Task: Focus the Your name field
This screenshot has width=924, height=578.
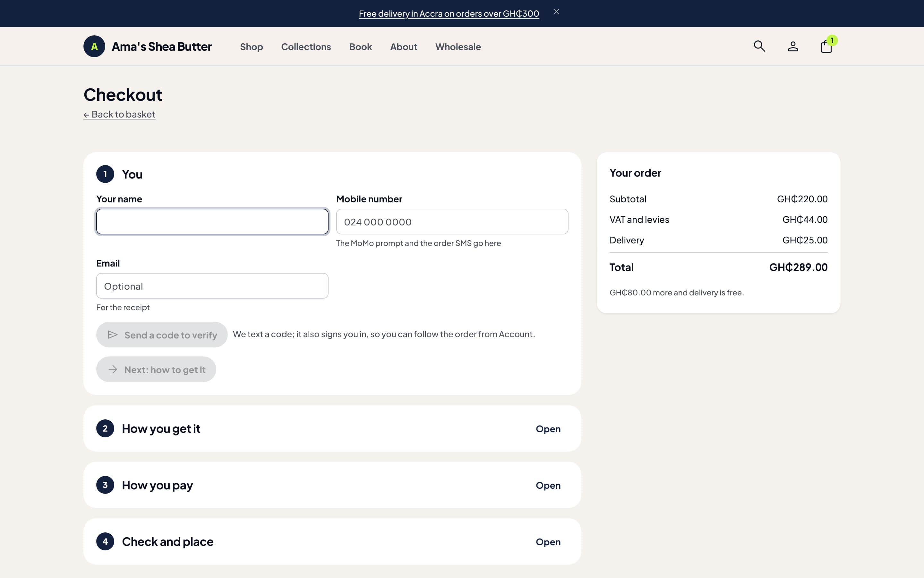Action: coord(212,221)
